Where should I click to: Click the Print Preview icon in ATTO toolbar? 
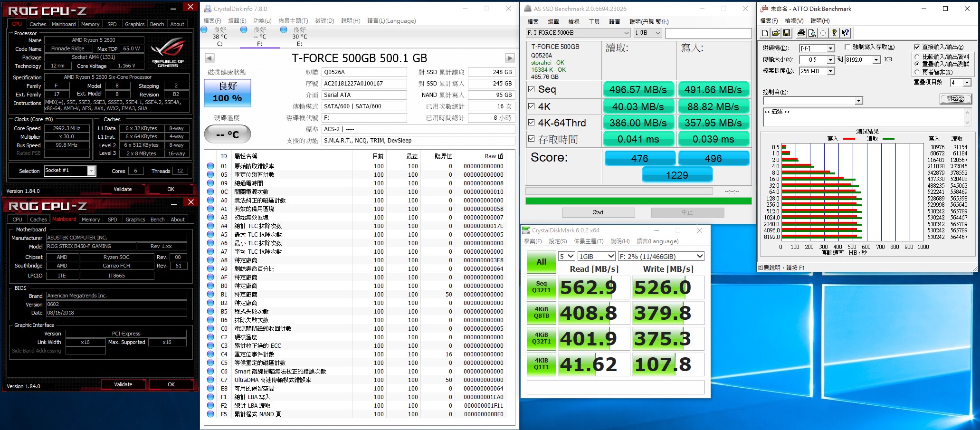(x=812, y=33)
